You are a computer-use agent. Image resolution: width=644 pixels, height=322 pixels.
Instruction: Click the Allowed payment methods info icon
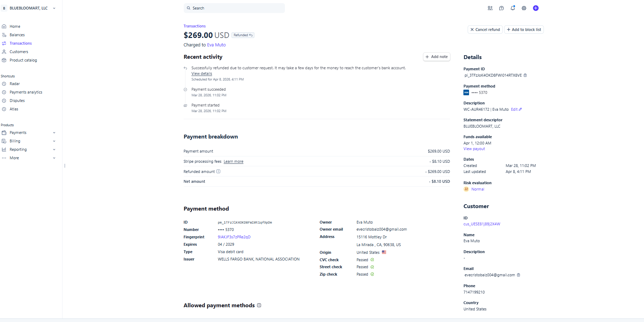tap(259, 305)
